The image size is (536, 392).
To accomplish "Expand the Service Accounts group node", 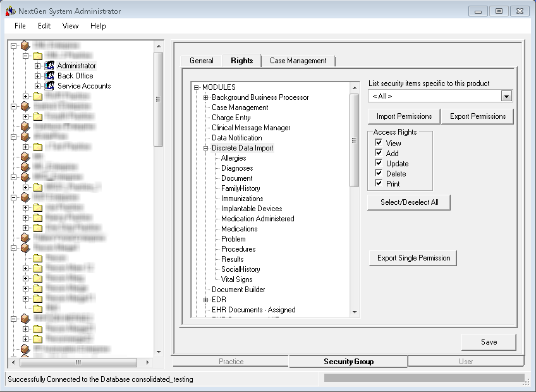I will click(x=37, y=86).
